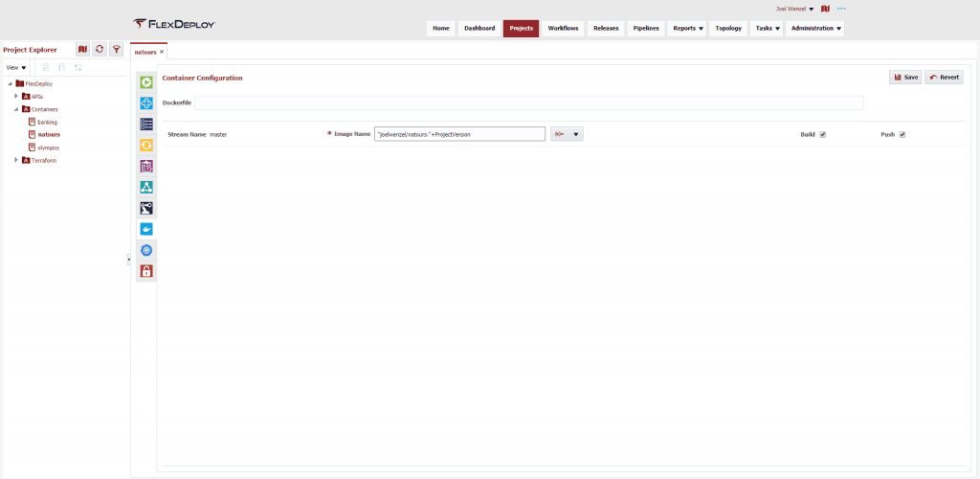
Task: Click the Container Configuration heading
Action: point(202,79)
